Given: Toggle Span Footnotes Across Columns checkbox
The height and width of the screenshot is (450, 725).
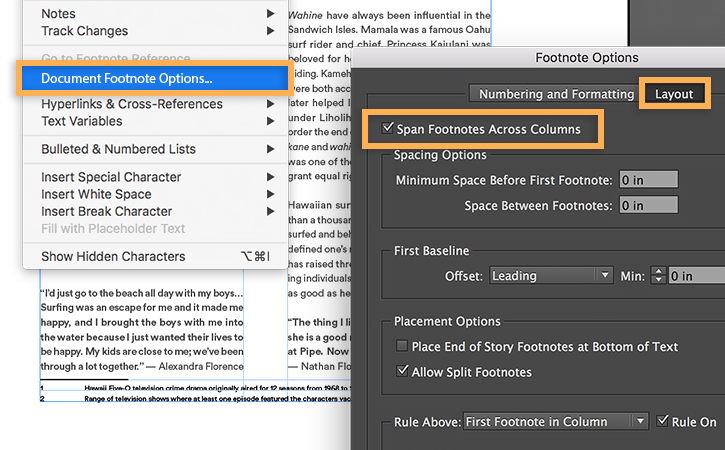Looking at the screenshot, I should pos(388,129).
